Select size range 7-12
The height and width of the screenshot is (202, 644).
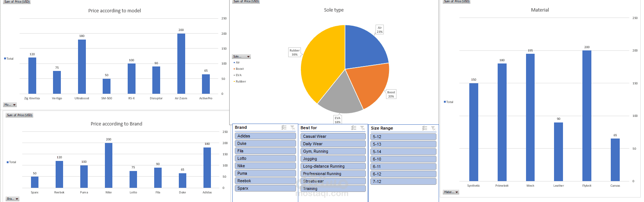pyautogui.click(x=403, y=181)
